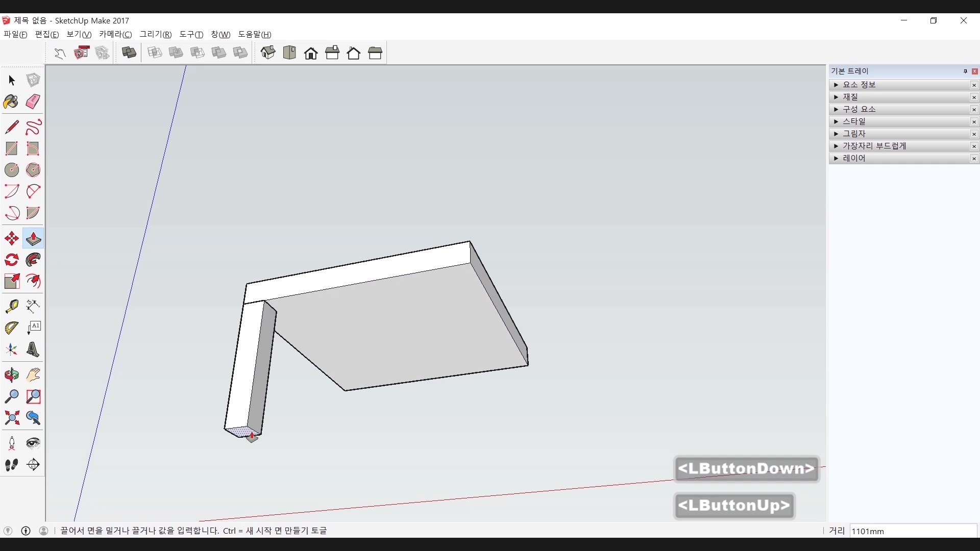Screen dimensions: 980x551
Task: Open the 카메라(C) menu
Action: coord(115,34)
